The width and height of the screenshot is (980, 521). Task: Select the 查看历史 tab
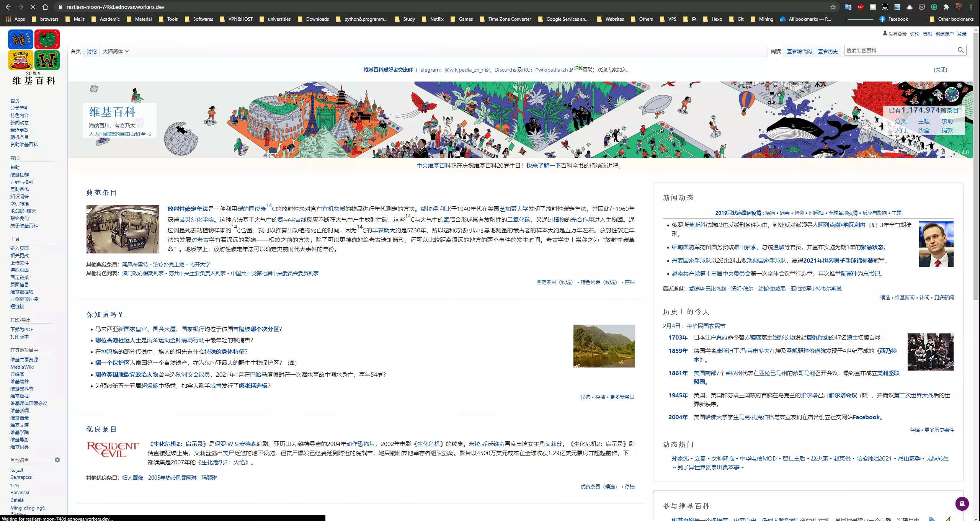coord(828,51)
